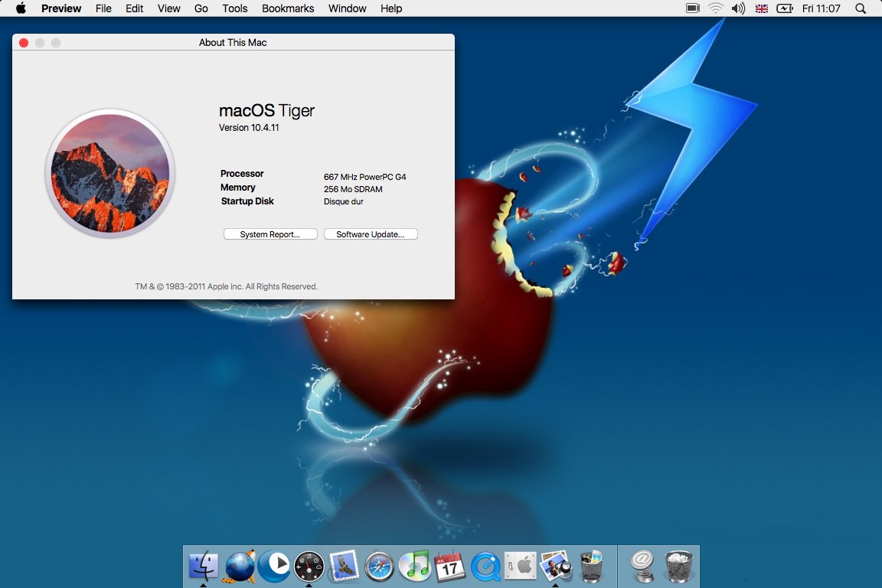This screenshot has width=882, height=588.
Task: Click the 667 MHz PowerPC G4 value
Action: (364, 177)
